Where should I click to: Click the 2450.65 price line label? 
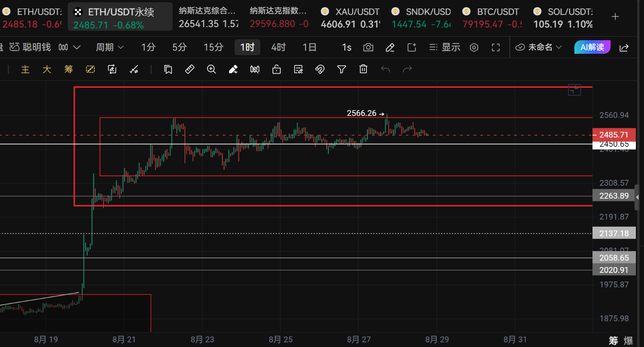[x=614, y=144]
